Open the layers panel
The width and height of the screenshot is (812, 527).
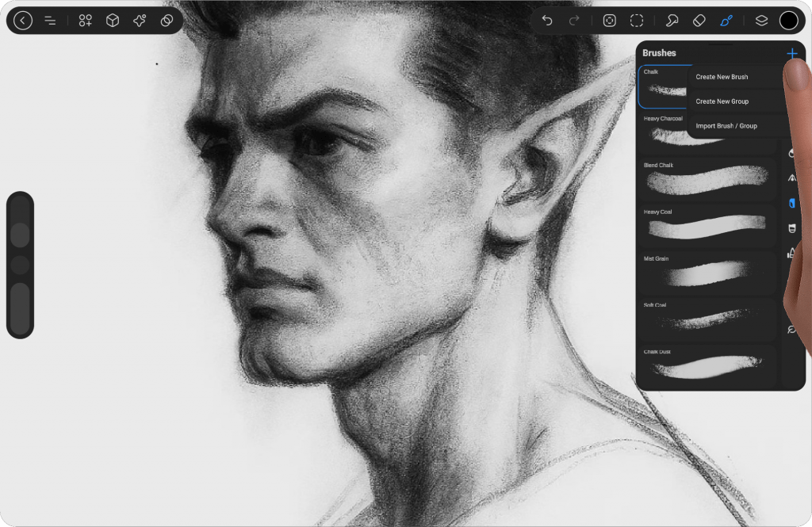(761, 21)
